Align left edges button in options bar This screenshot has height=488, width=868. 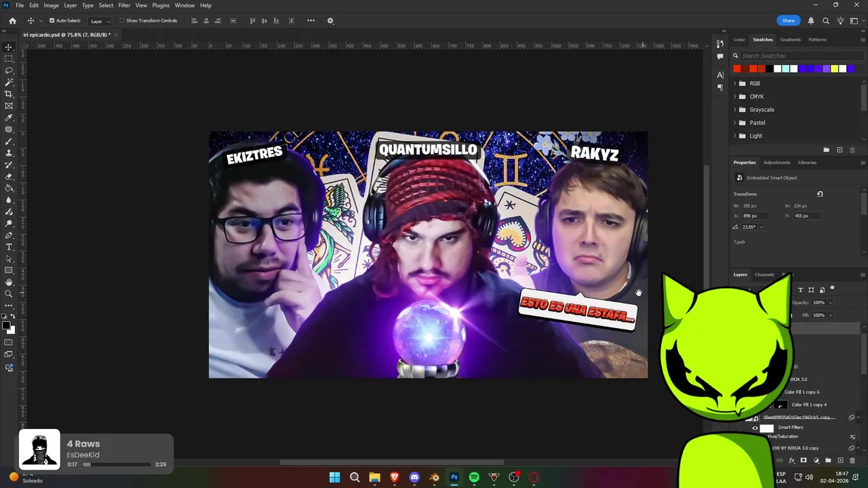(194, 21)
